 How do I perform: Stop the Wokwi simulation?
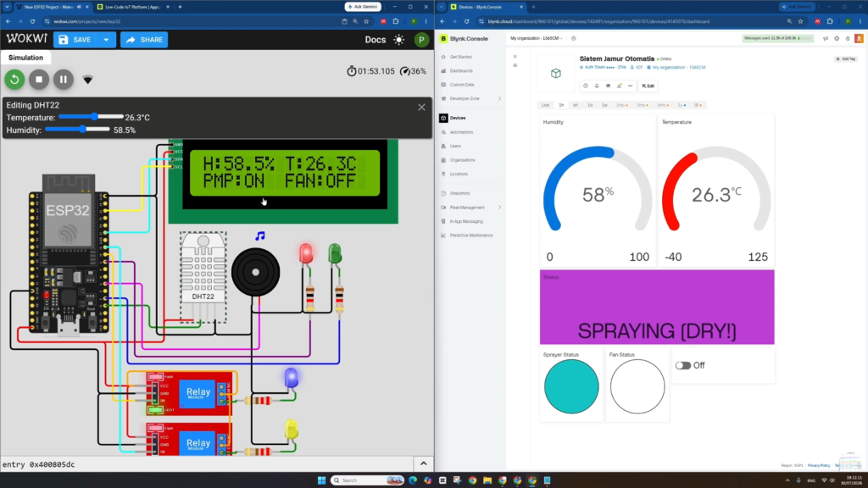[x=39, y=80]
